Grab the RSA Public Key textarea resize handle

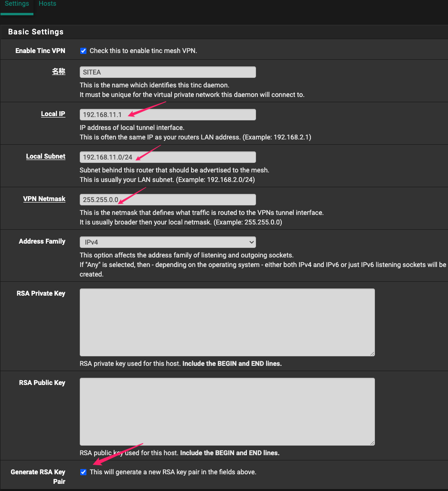pos(372,443)
